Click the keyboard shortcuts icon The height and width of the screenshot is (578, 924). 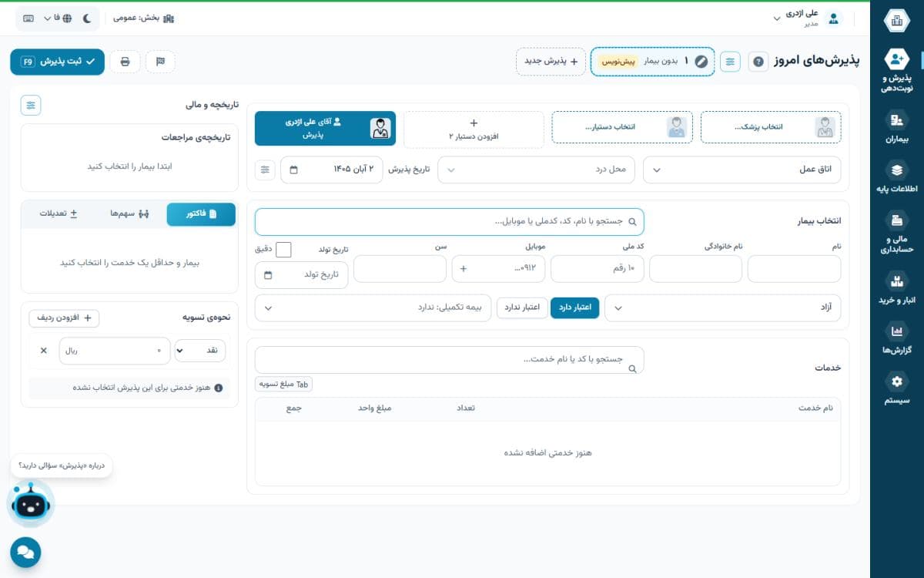[x=28, y=18]
